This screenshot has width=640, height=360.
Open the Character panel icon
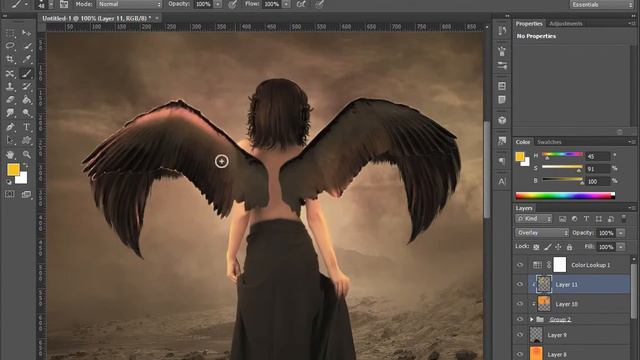tap(502, 181)
